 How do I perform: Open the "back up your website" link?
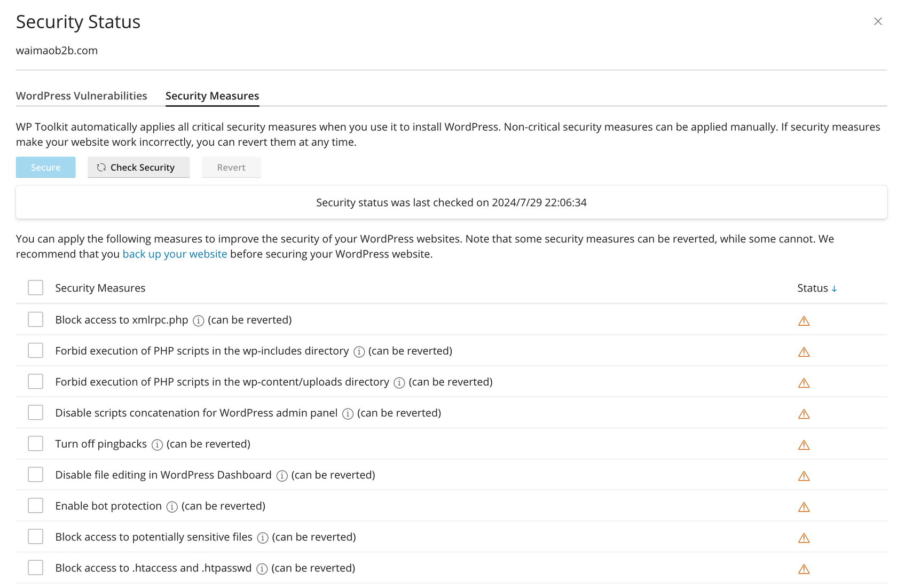coord(175,254)
